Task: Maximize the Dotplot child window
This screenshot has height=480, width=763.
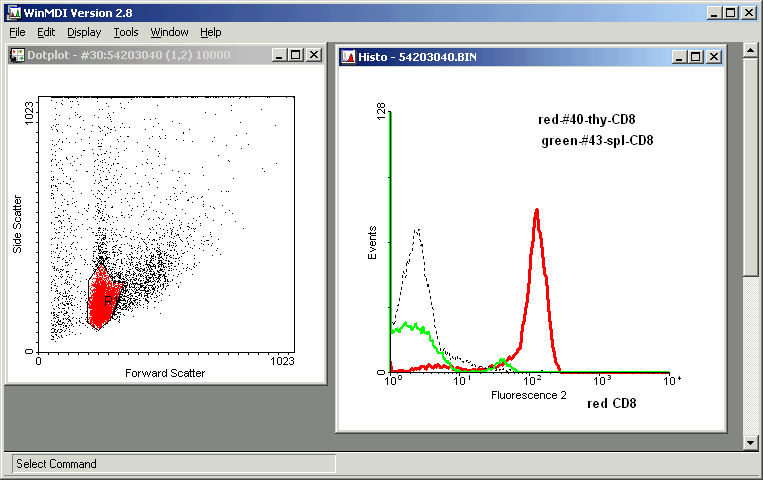Action: click(295, 55)
